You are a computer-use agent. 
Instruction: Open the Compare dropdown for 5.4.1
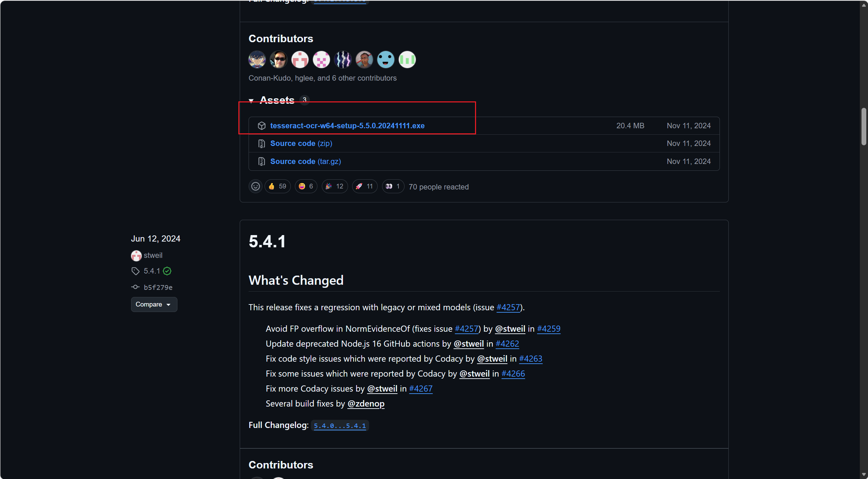(x=154, y=304)
